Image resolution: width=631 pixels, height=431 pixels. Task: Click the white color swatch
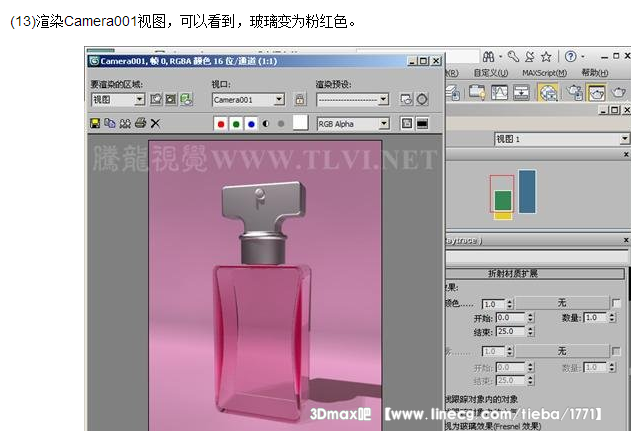click(300, 123)
